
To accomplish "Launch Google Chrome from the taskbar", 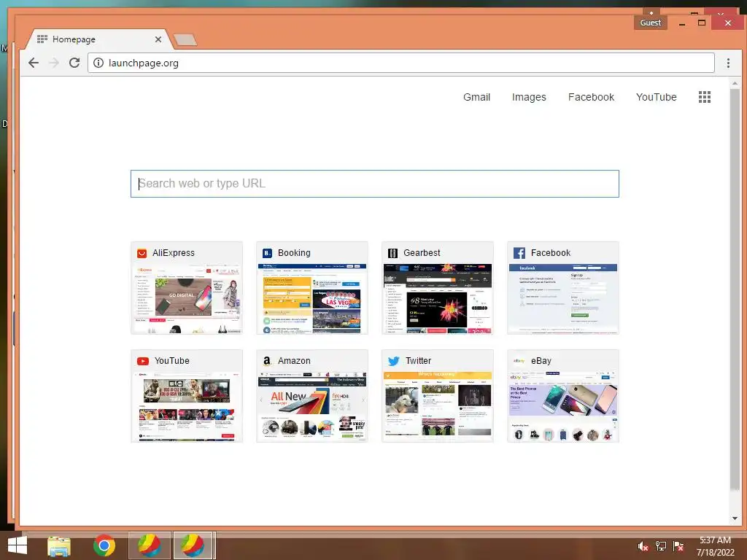I will coord(104,545).
